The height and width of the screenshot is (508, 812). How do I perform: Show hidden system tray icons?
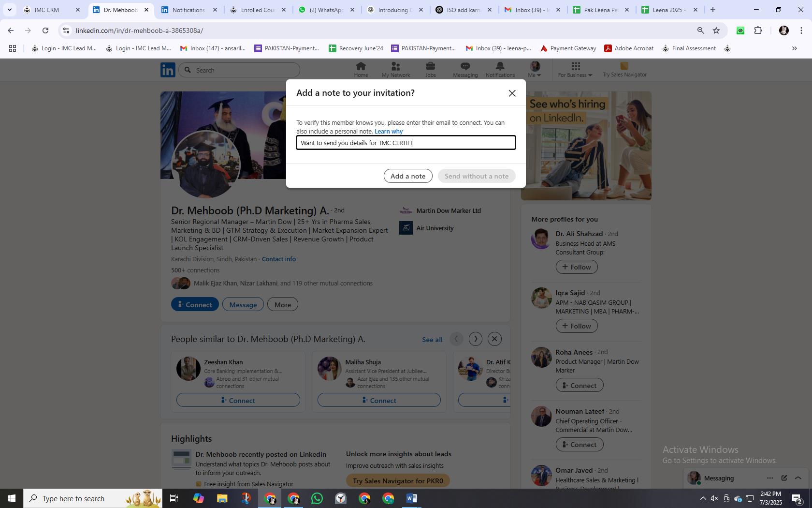click(x=703, y=498)
